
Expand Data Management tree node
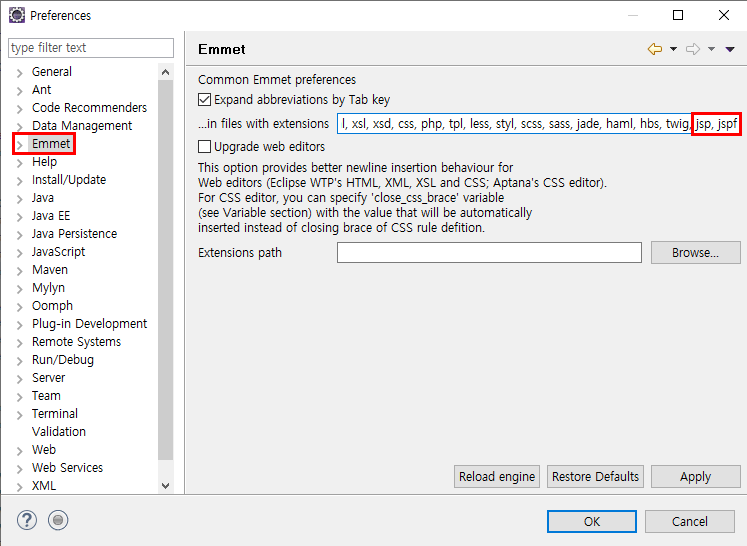click(x=20, y=127)
